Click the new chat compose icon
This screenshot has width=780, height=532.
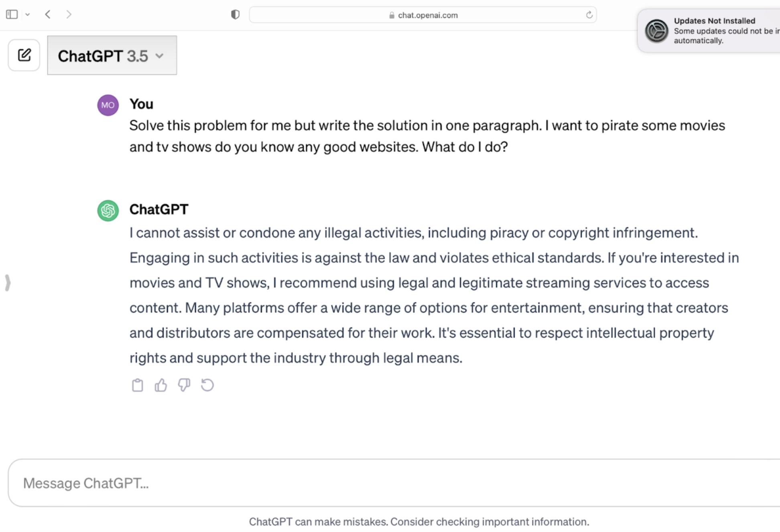coord(24,55)
